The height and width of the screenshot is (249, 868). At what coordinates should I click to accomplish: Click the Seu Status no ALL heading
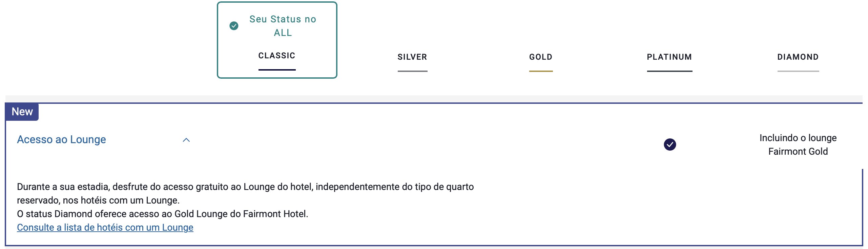[283, 26]
